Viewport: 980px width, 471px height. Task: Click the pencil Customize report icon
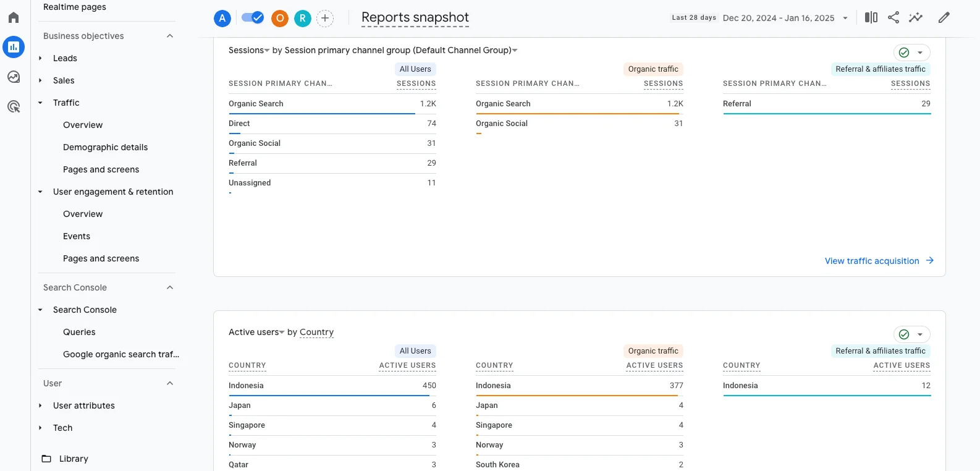pyautogui.click(x=944, y=17)
